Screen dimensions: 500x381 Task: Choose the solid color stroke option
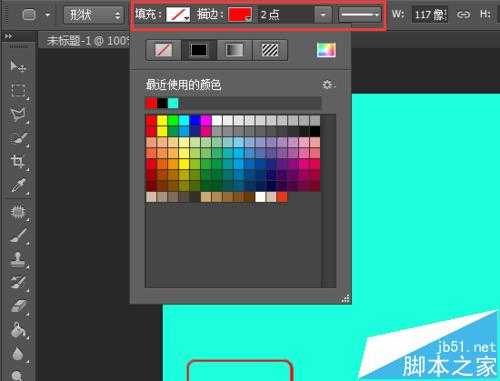click(199, 50)
